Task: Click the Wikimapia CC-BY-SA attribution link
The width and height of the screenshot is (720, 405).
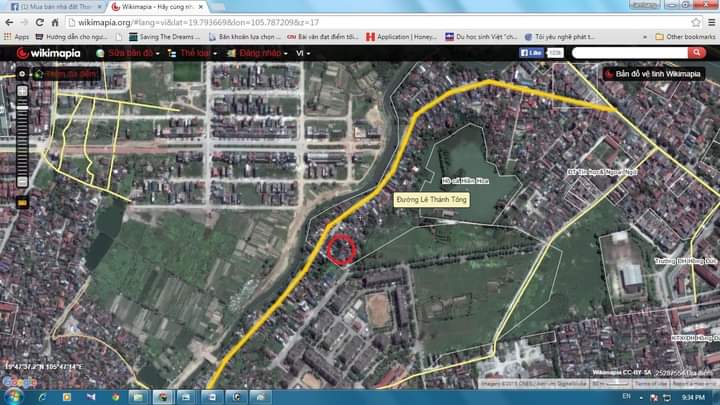Action: tap(622, 373)
